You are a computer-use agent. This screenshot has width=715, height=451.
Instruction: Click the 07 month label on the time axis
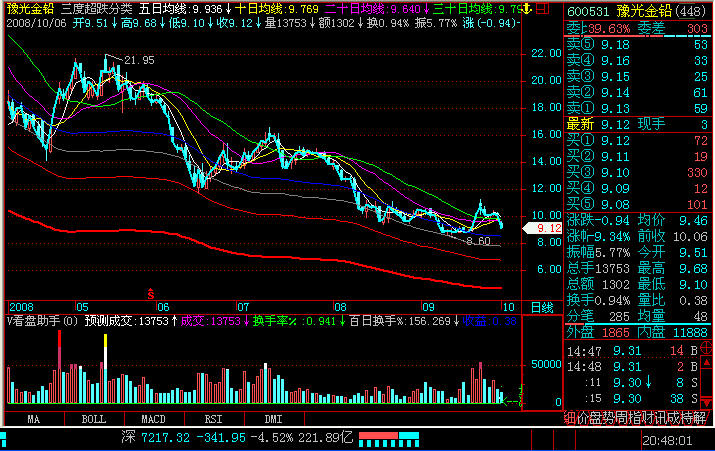(x=243, y=307)
